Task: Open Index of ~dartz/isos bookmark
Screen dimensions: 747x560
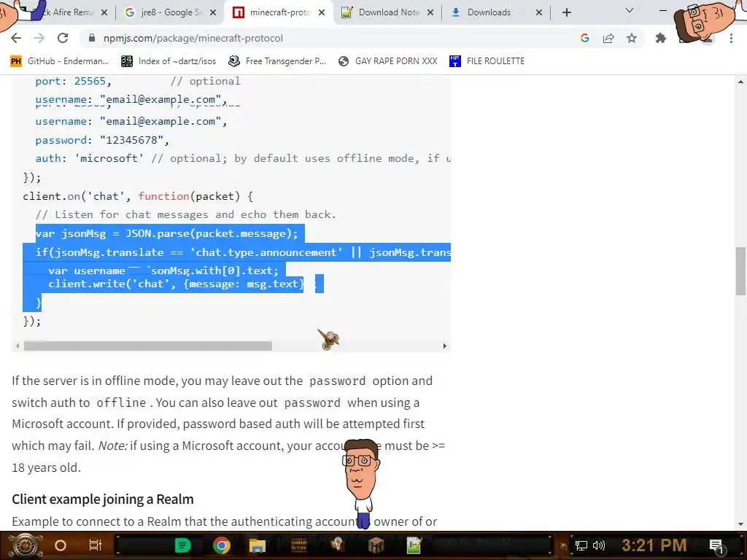Action: (169, 61)
